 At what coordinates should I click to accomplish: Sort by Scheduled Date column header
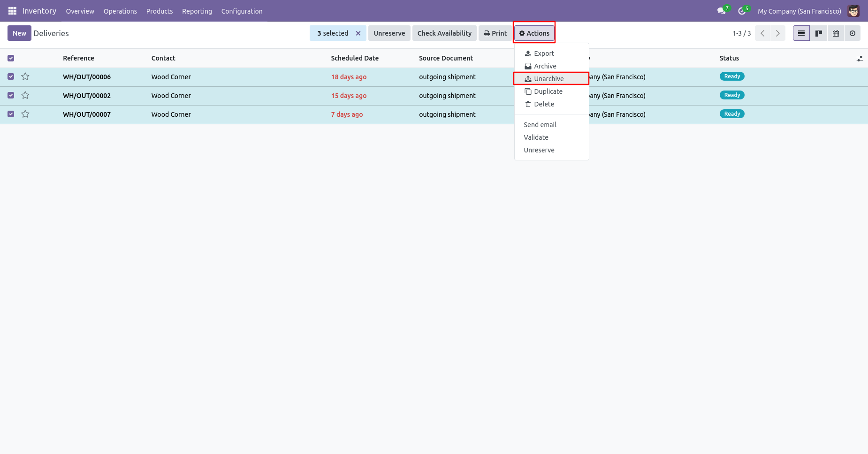355,58
